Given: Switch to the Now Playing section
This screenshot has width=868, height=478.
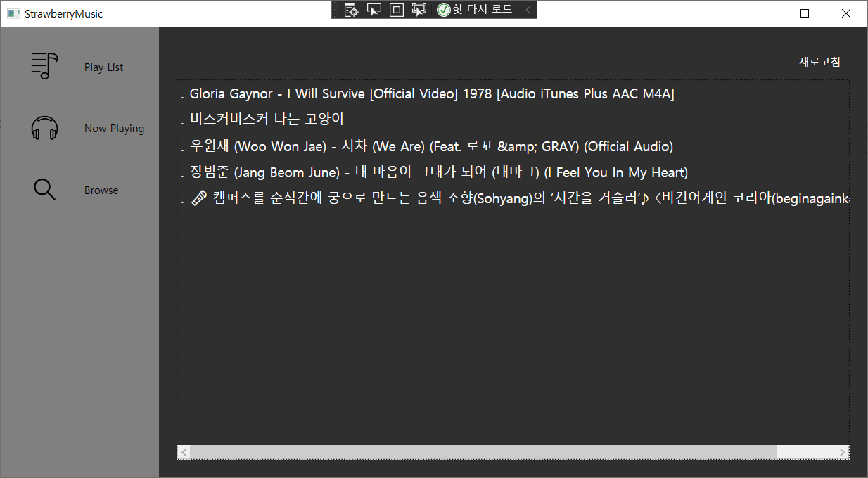Looking at the screenshot, I should (114, 128).
